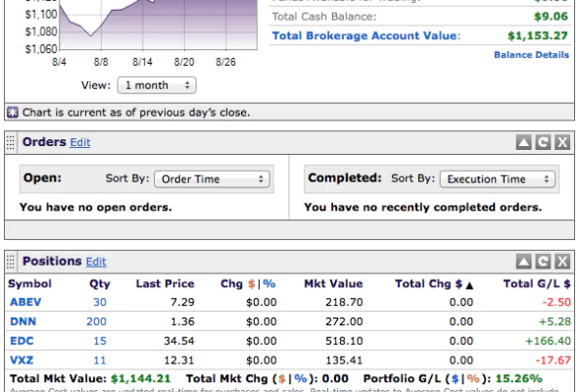The height and width of the screenshot is (392, 579).
Task: Click EDC quantity 15
Action: 100,341
